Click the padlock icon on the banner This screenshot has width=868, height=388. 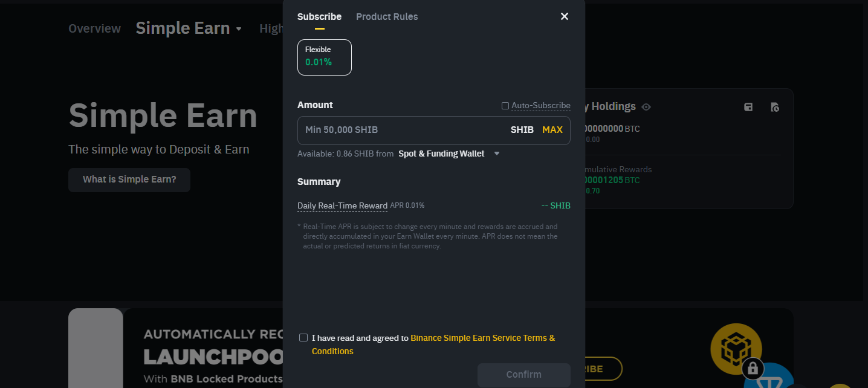[753, 368]
